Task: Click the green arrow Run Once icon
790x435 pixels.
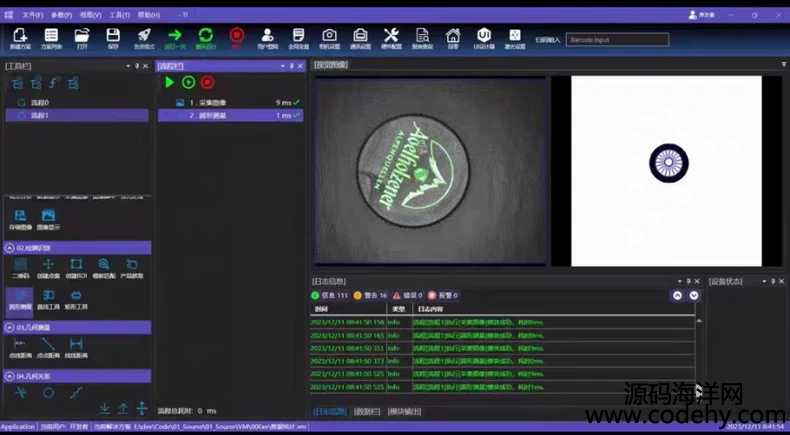Action: click(175, 38)
